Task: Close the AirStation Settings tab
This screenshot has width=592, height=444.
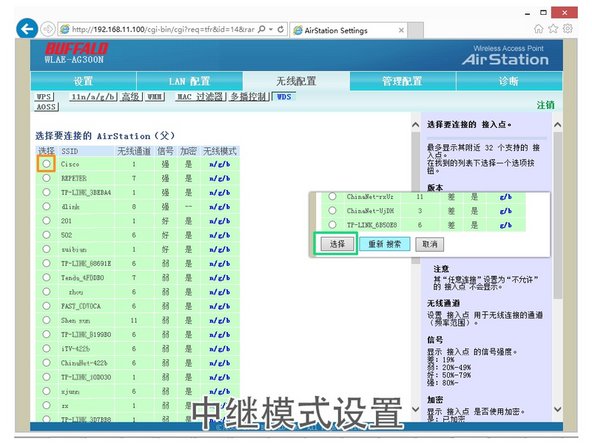Action: 401,30
